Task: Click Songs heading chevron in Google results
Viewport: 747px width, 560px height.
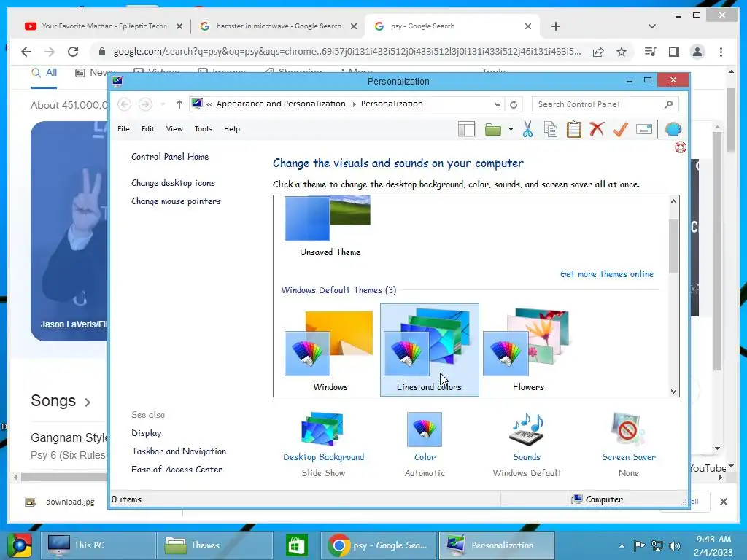Action: [88, 402]
